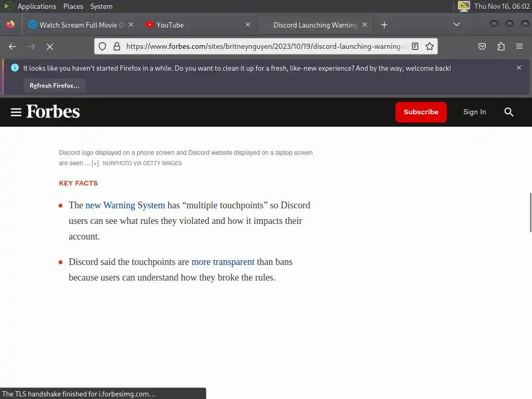The height and width of the screenshot is (399, 532).
Task: Stop loading the page
Action: [x=50, y=46]
